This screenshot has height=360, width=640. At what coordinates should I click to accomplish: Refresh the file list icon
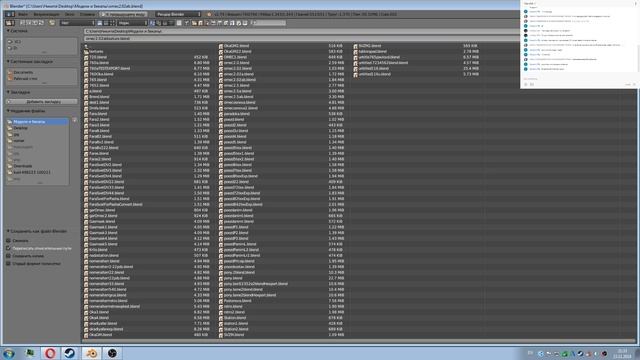[41, 23]
